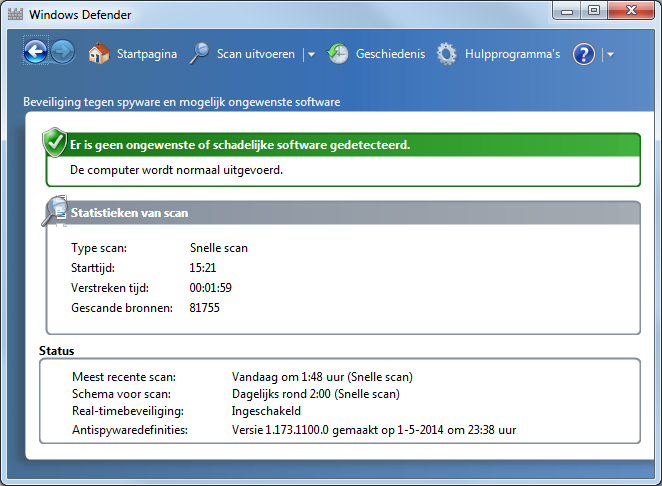Click the forward navigation arrow
The image size is (662, 486).
pyautogui.click(x=63, y=52)
